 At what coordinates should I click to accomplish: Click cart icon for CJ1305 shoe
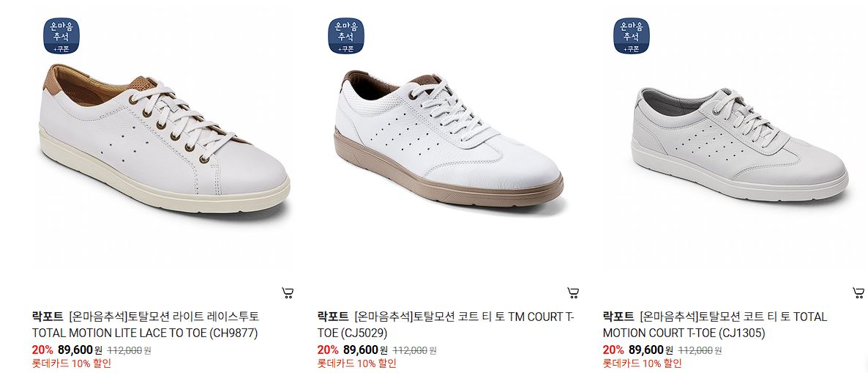tap(858, 292)
